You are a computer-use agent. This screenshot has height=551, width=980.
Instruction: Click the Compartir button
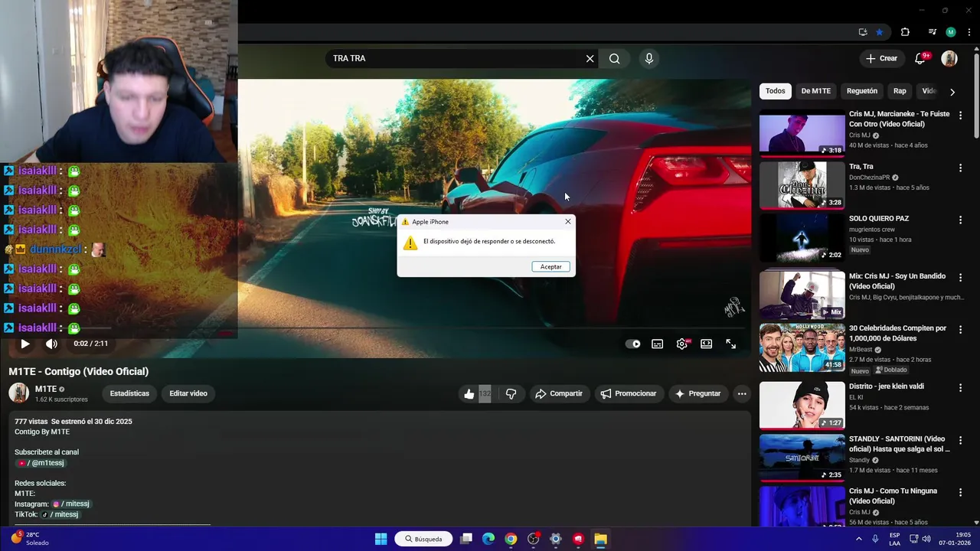pos(559,393)
